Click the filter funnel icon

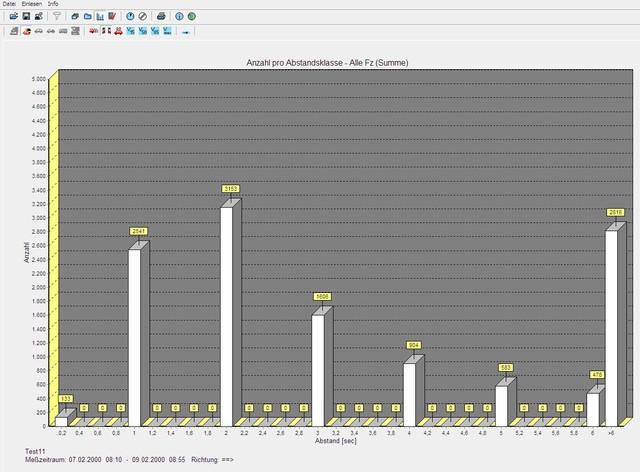57,16
